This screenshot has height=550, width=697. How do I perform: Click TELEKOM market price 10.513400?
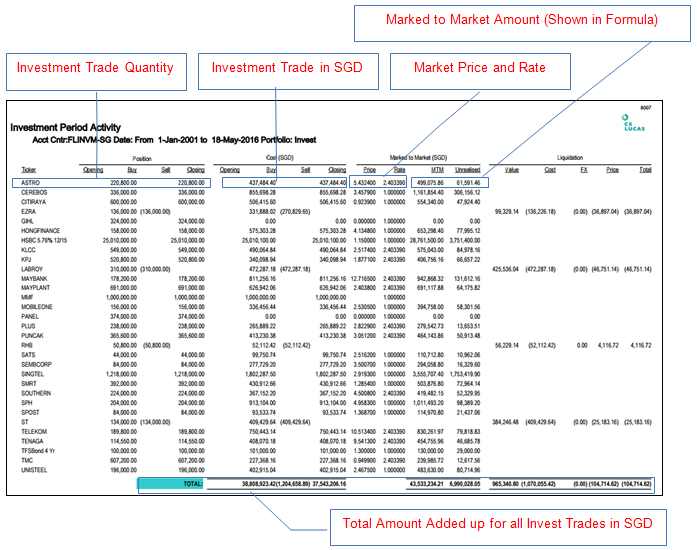[363, 432]
